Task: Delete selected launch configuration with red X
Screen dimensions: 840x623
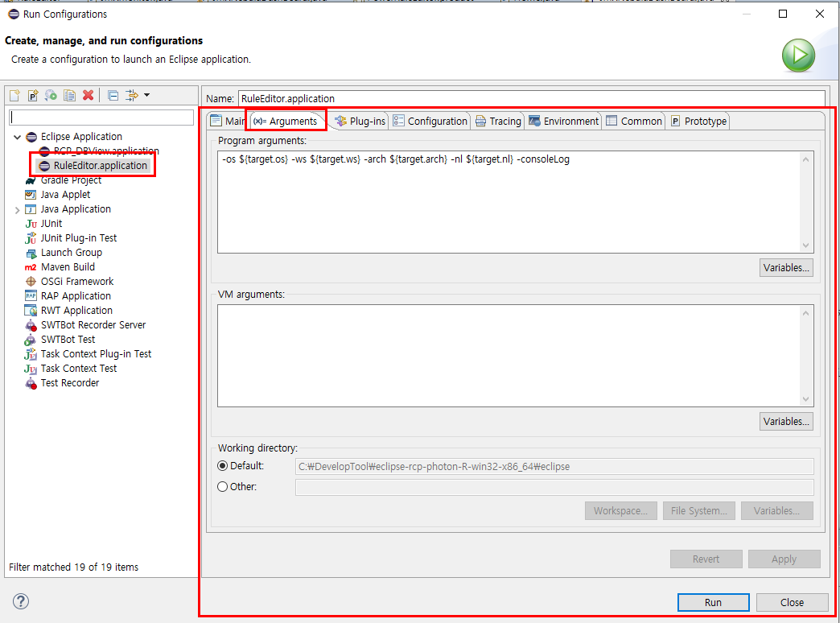Action: click(89, 96)
